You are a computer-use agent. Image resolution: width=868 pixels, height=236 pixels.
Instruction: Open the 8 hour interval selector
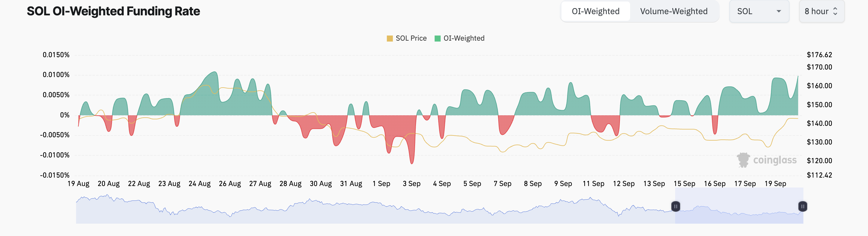[821, 11]
